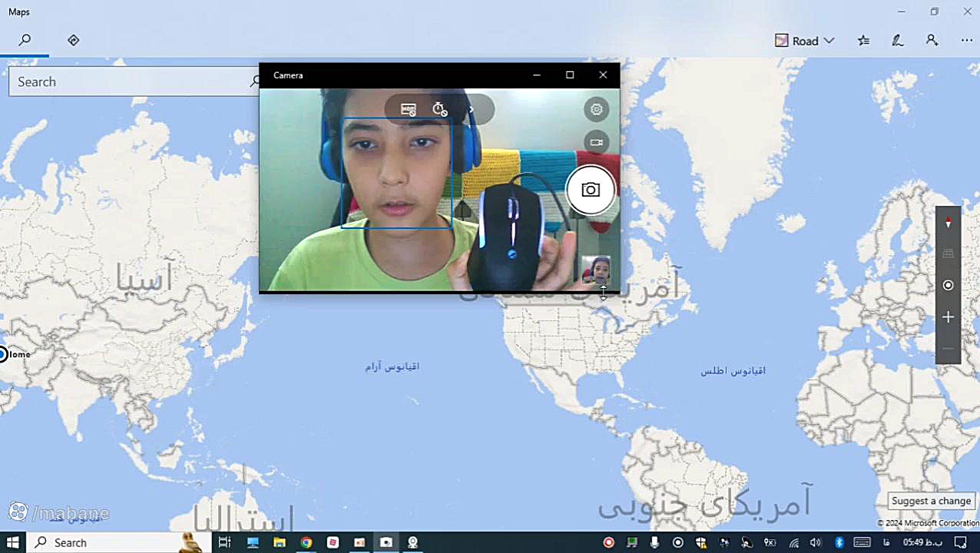Open the webcam app taskbar icon
The width and height of the screenshot is (980, 553).
[412, 542]
